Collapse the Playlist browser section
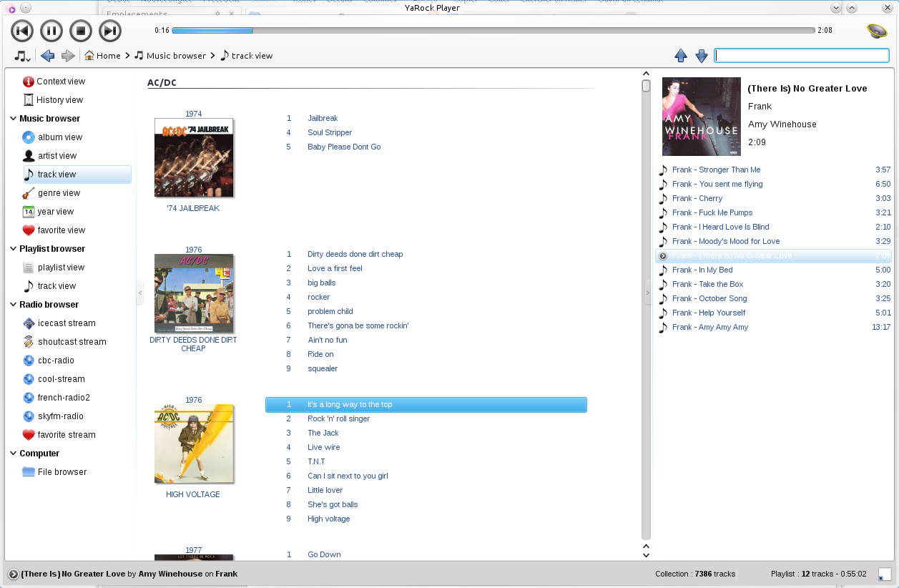Image resolution: width=899 pixels, height=588 pixels. point(14,249)
